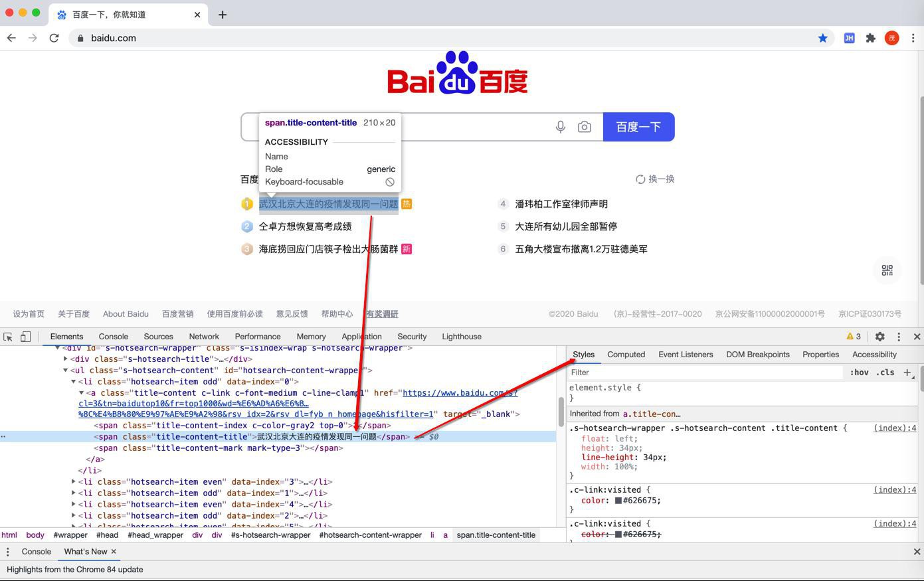Open the extensions puzzle icon
The image size is (924, 581).
pos(870,38)
